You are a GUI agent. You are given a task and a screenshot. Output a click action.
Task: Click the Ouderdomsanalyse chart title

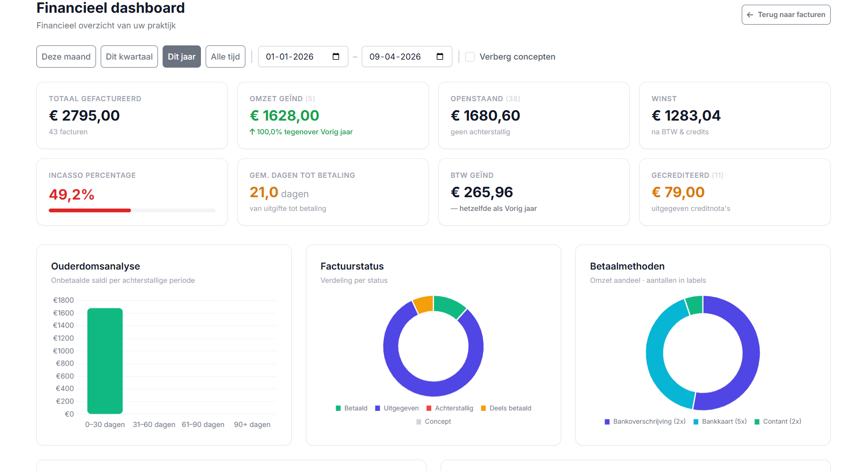[95, 266]
